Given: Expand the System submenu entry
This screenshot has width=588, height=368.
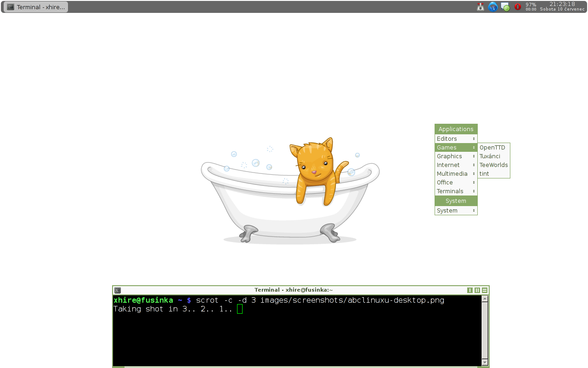Looking at the screenshot, I should (456, 210).
